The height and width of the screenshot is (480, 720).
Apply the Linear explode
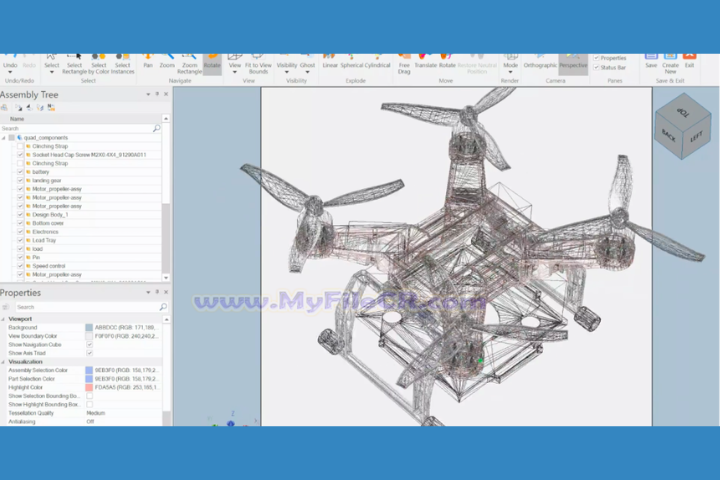(x=330, y=61)
